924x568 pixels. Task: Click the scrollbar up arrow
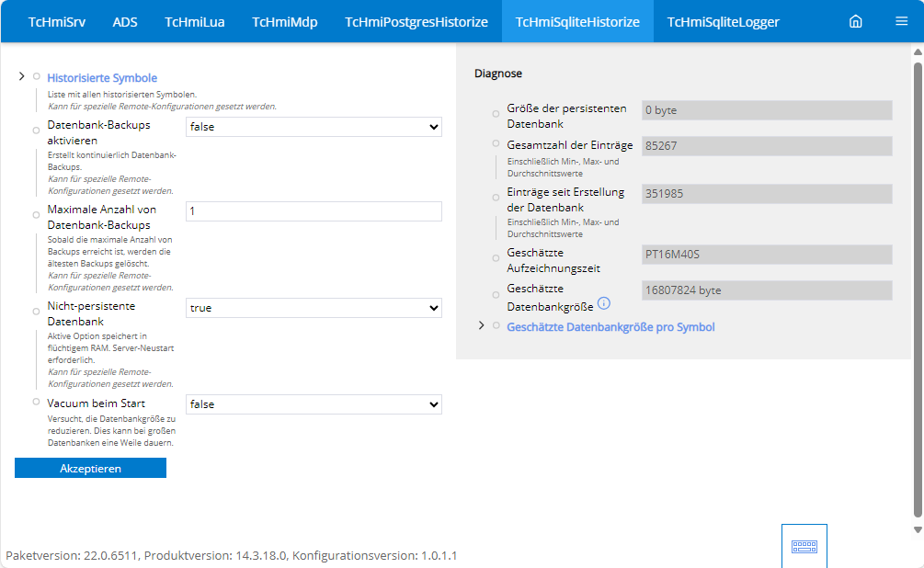pos(918,51)
